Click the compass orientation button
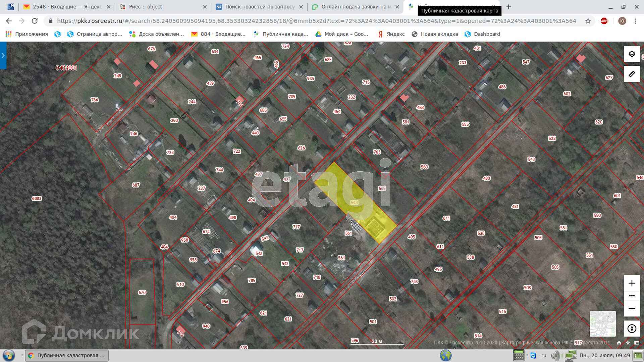This screenshot has width=644, height=362. point(632,328)
